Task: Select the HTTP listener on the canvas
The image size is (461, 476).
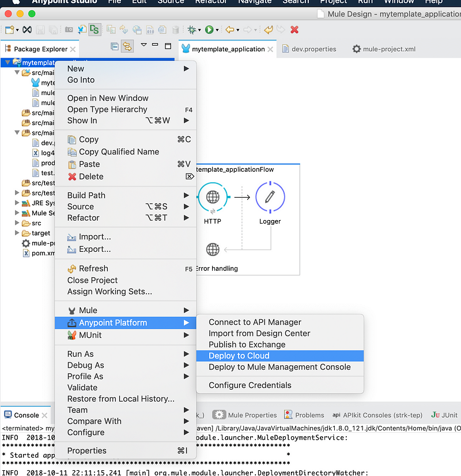Action: coord(213,197)
